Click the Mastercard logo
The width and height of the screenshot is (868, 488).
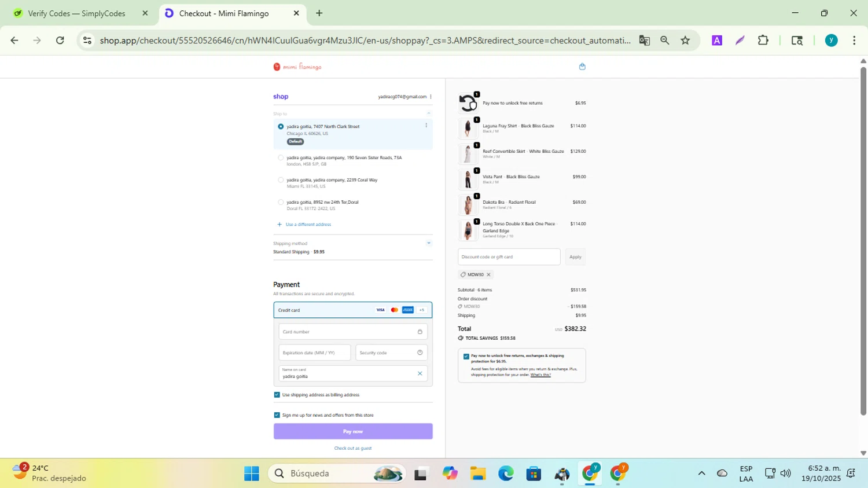pyautogui.click(x=395, y=310)
